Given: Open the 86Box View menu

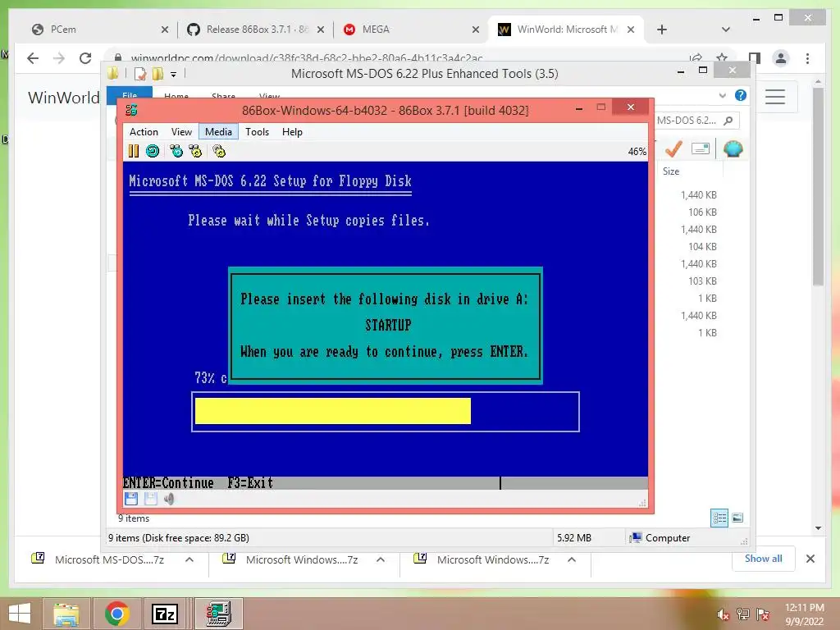Looking at the screenshot, I should coord(181,132).
